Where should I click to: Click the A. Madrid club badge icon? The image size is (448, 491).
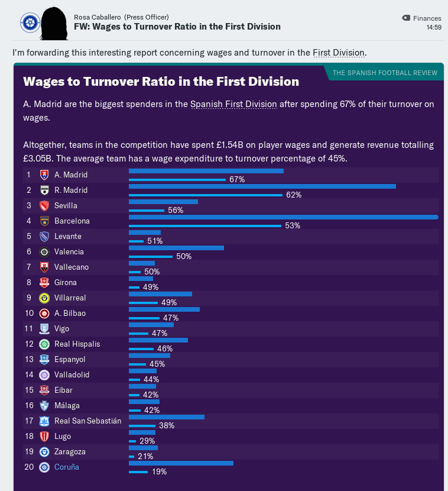click(x=44, y=175)
